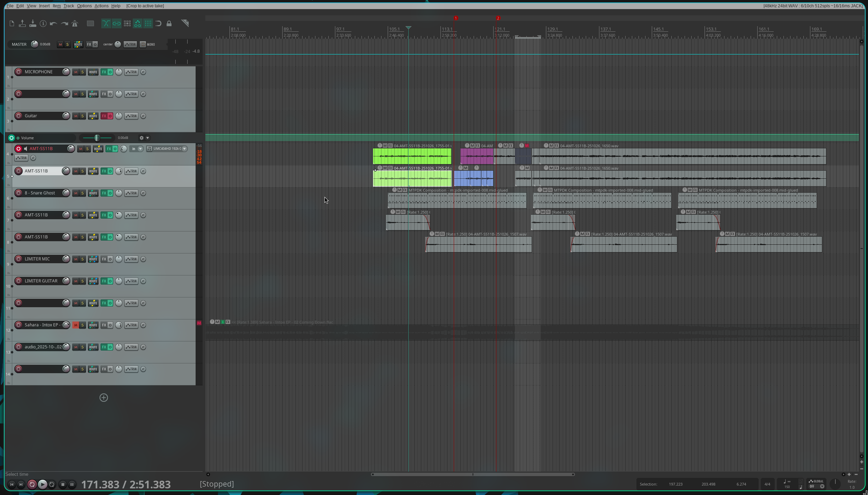868x495 pixels.
Task: Adjust the Volume envelope slider
Action: 97,138
